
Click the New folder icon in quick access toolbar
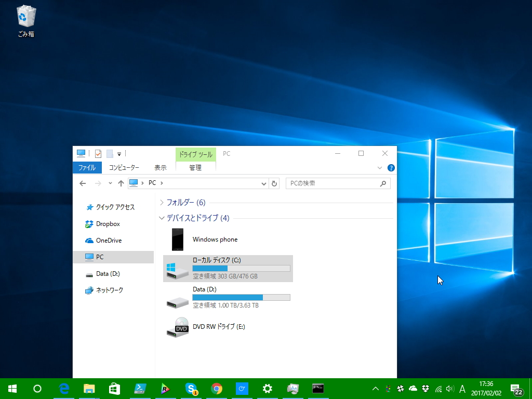tap(110, 154)
